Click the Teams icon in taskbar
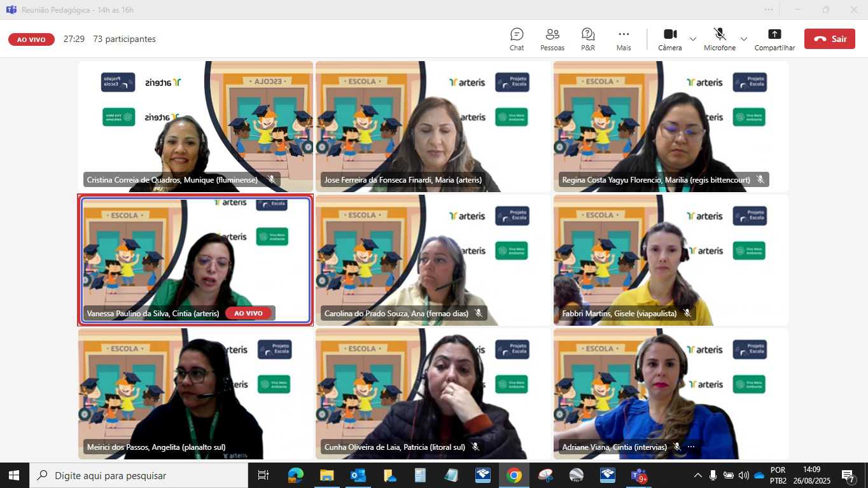 click(638, 475)
